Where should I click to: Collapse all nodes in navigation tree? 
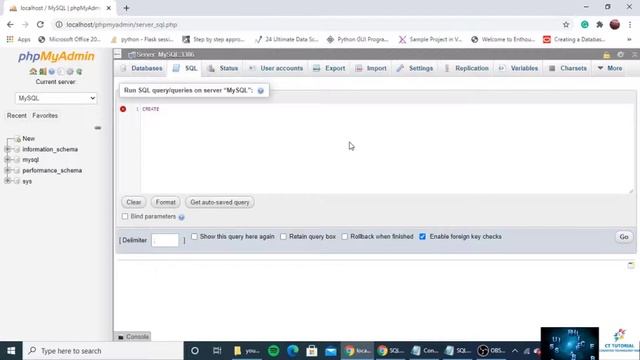[98, 128]
